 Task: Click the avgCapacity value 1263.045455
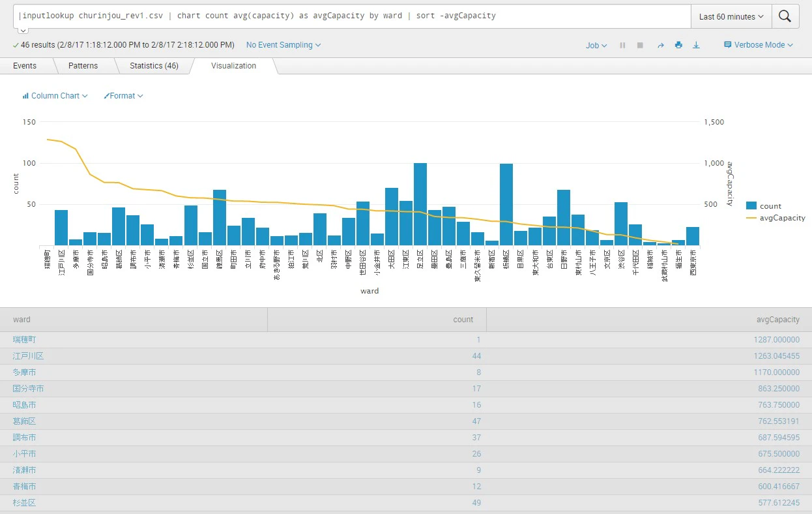[x=777, y=356]
